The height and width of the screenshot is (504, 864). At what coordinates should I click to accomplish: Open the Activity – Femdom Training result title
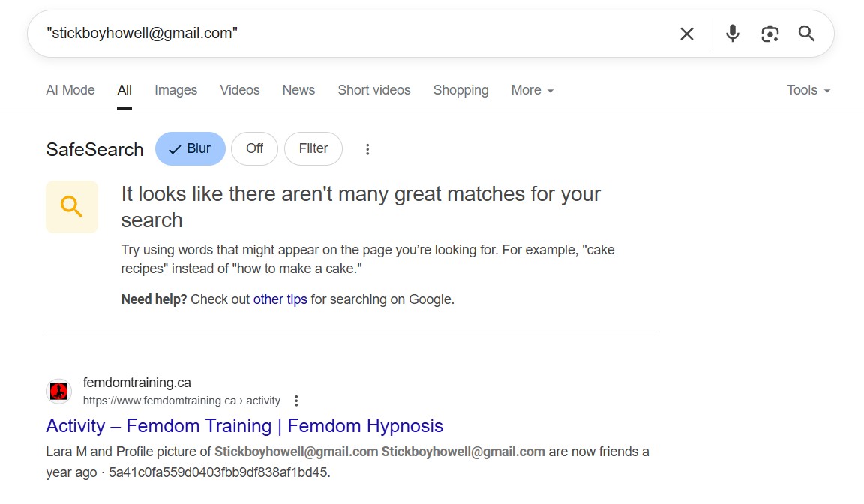click(244, 426)
